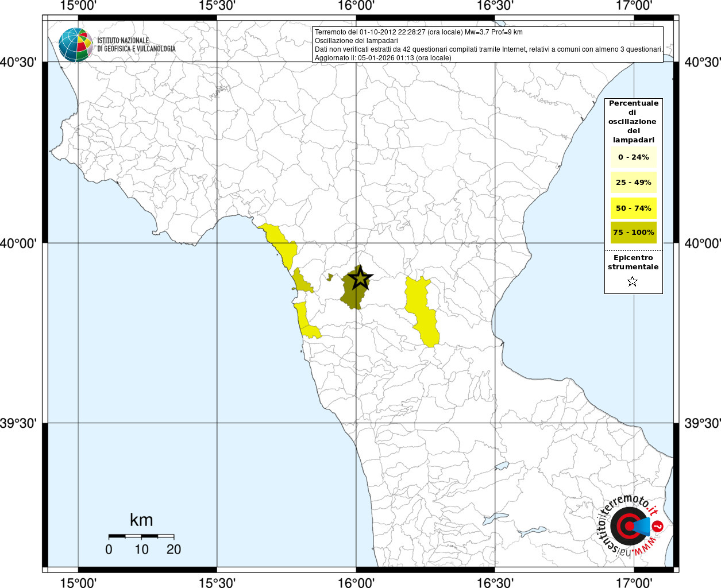Click the star symbol in the legend
The width and height of the screenshot is (721, 588).
point(633,281)
